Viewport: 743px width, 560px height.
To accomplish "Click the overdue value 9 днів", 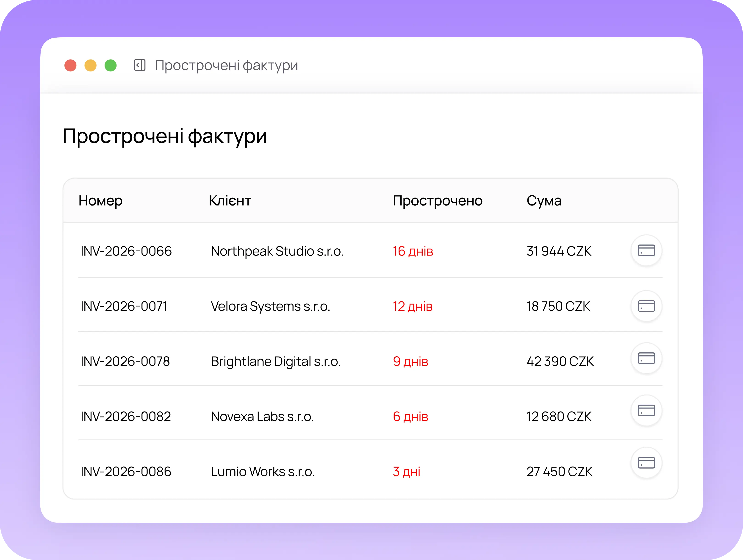I will (410, 361).
